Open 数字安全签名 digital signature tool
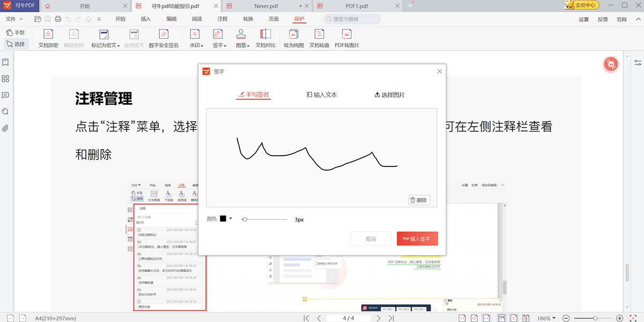 coord(164,38)
